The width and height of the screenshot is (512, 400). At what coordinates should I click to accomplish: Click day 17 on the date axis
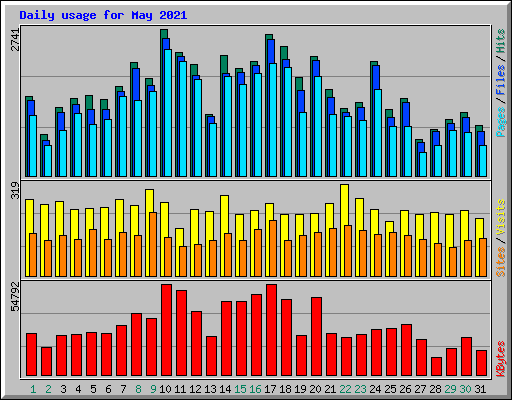(270, 389)
